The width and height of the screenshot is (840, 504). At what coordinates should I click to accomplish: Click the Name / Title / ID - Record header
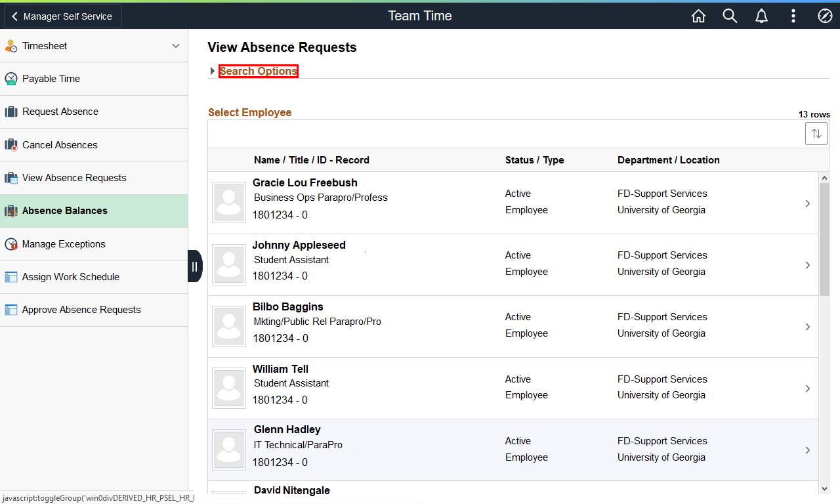(312, 160)
